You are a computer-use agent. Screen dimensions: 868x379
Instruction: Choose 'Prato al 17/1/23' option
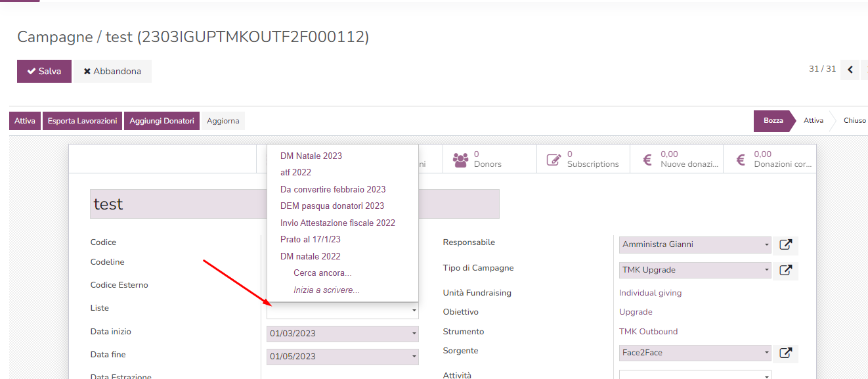pyautogui.click(x=310, y=240)
